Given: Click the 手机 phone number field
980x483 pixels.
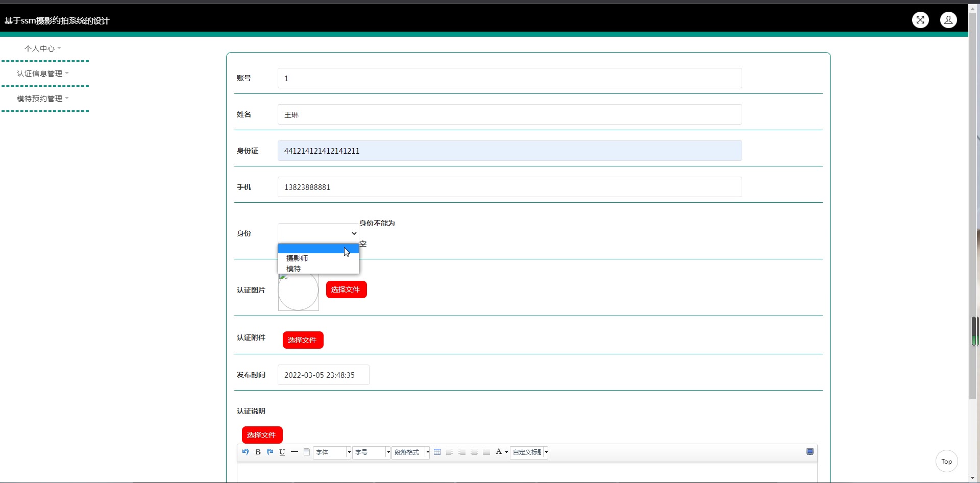Looking at the screenshot, I should tap(510, 187).
